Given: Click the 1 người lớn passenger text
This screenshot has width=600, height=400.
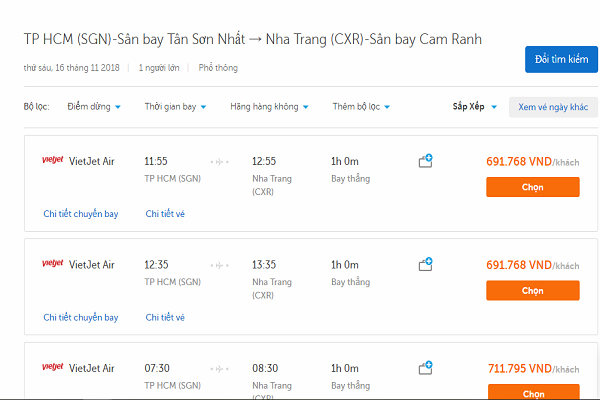Looking at the screenshot, I should pyautogui.click(x=159, y=68).
